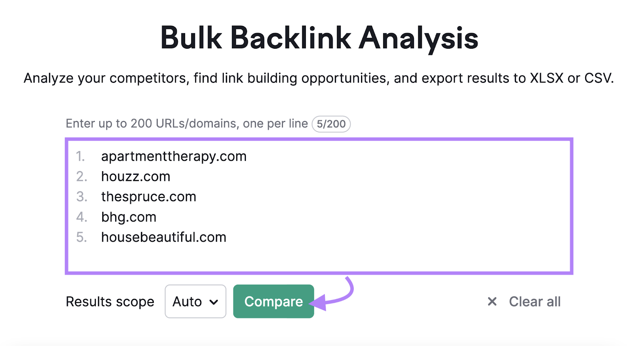The width and height of the screenshot is (644, 346).
Task: Select the thespruce.com domain
Action: [x=149, y=197]
